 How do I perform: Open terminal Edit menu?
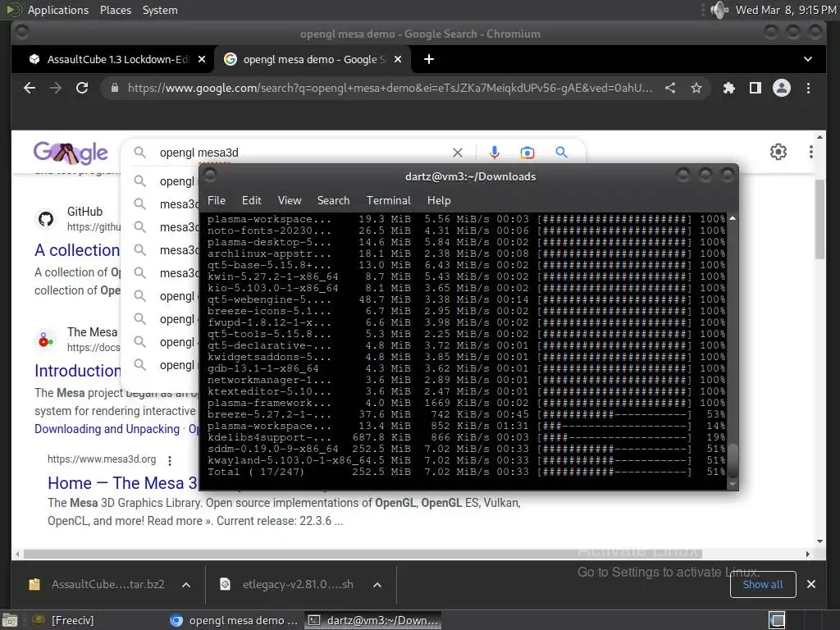click(251, 200)
